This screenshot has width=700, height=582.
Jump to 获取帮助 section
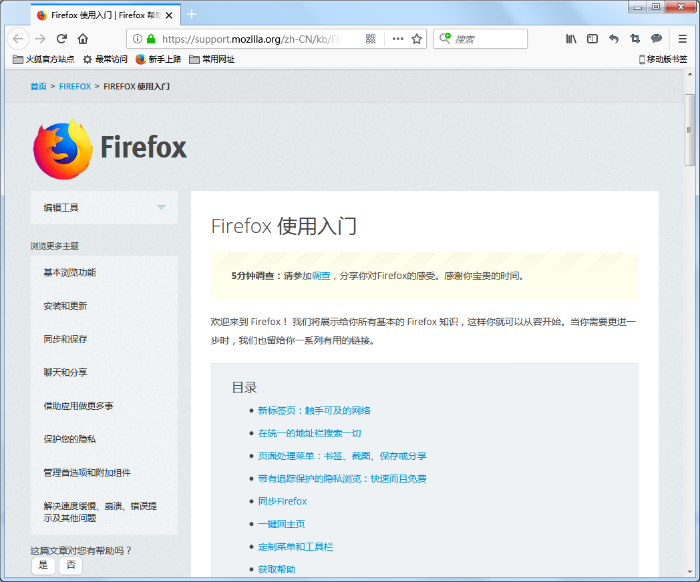pos(277,569)
